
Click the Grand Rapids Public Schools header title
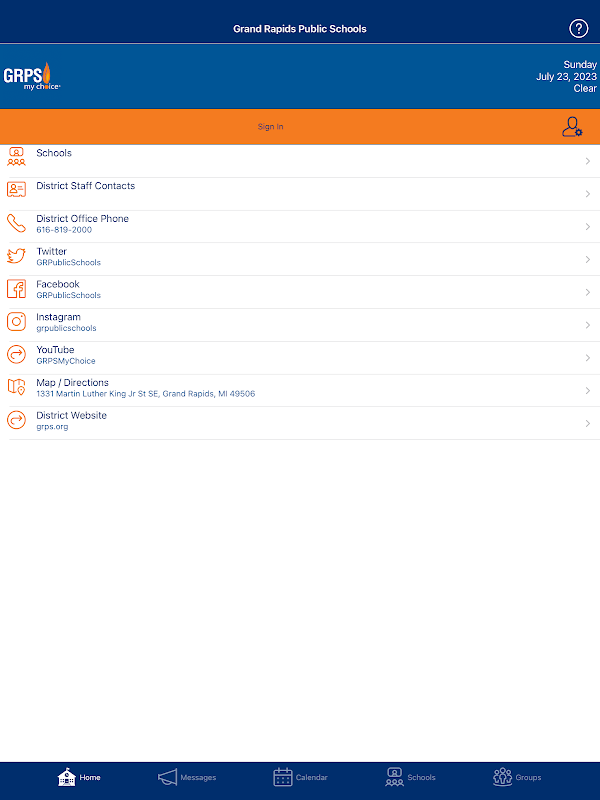(x=299, y=29)
